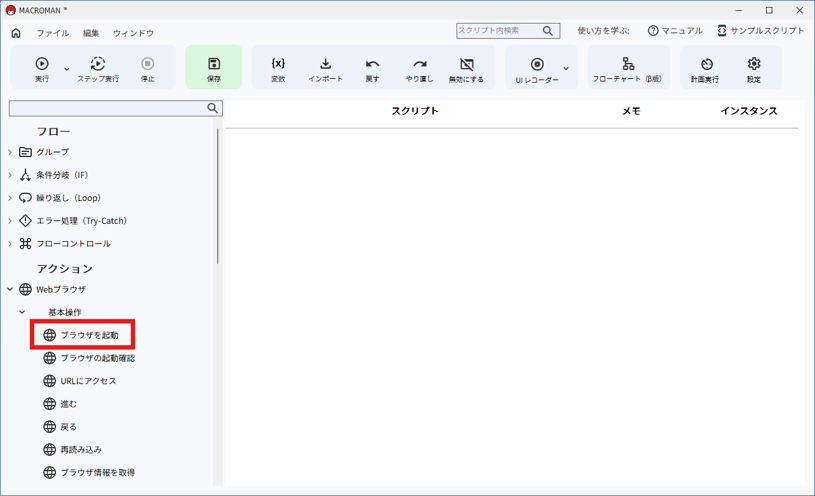
Task: Open 計画実行 scheduled run
Action: point(705,69)
